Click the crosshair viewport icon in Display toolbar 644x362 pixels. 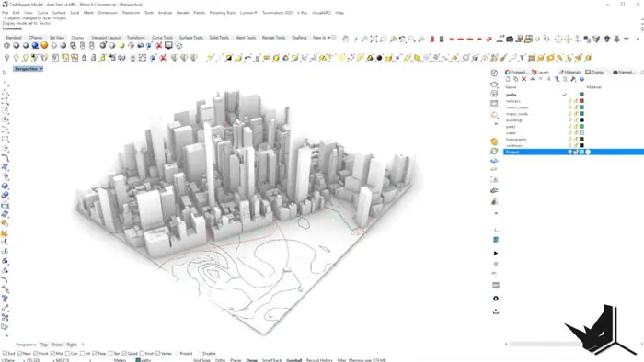[x=6, y=46]
